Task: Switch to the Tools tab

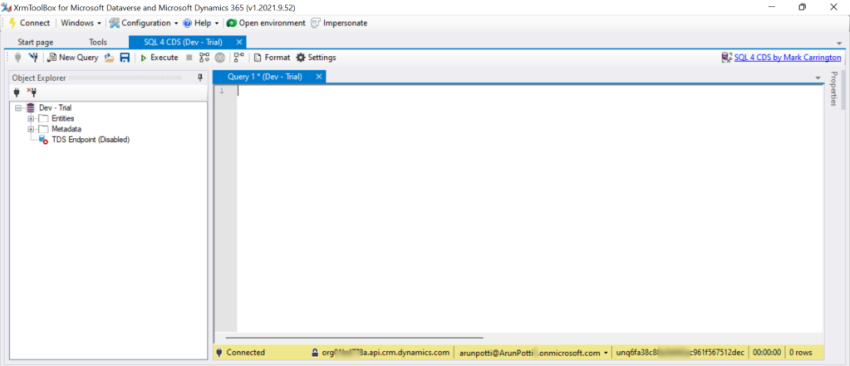Action: (98, 42)
